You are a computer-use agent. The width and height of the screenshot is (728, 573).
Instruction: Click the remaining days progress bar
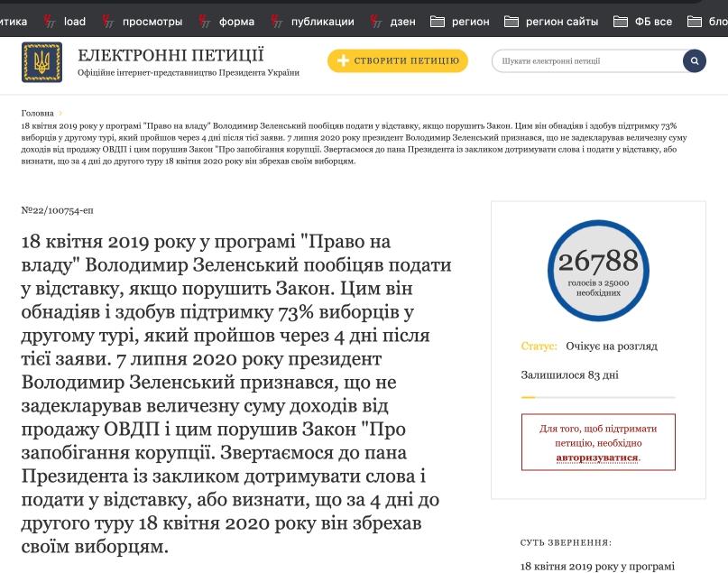click(598, 397)
